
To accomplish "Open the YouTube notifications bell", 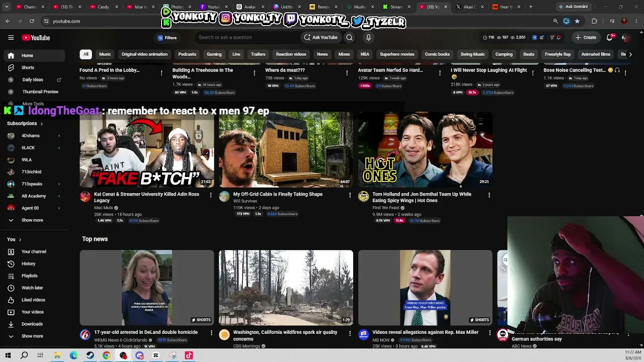I will click(610, 37).
